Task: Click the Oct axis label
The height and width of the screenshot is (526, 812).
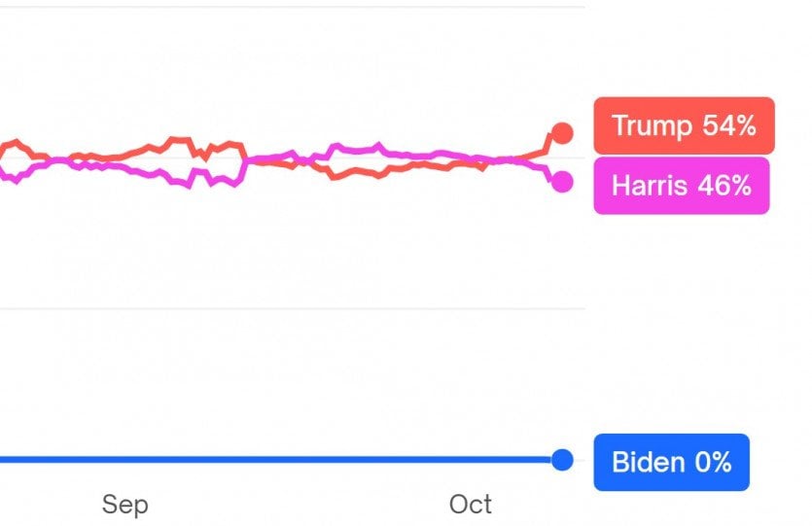Action: click(x=471, y=505)
